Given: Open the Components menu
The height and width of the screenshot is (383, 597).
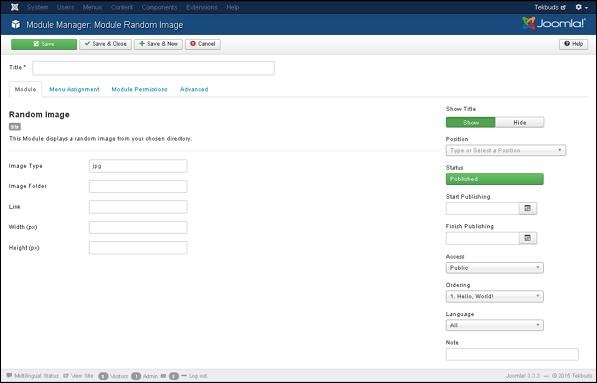Looking at the screenshot, I should tap(160, 7).
